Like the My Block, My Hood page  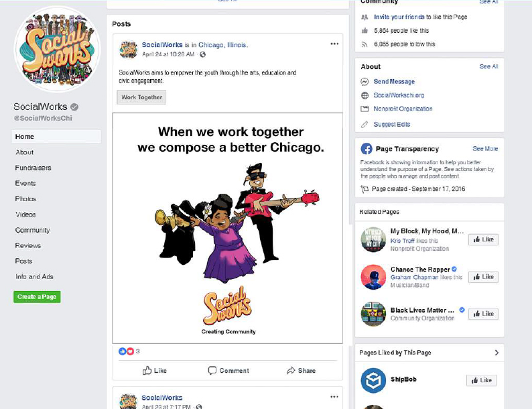point(483,239)
